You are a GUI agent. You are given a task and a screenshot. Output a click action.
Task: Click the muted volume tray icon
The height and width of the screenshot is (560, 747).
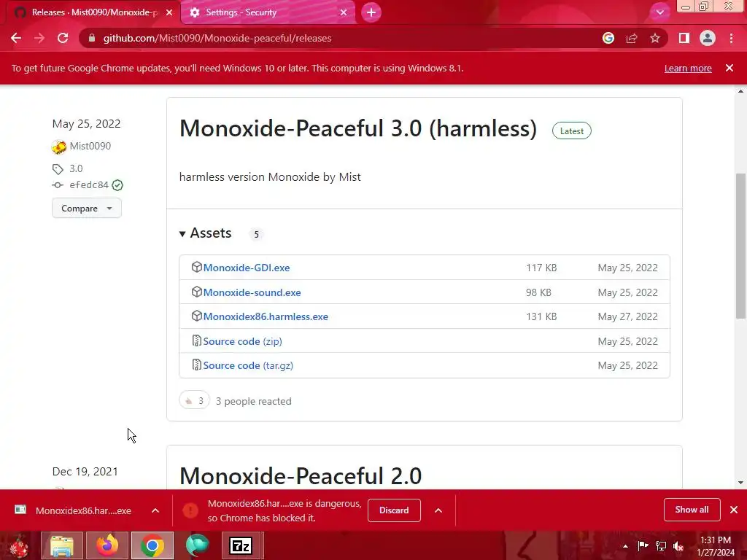click(678, 546)
